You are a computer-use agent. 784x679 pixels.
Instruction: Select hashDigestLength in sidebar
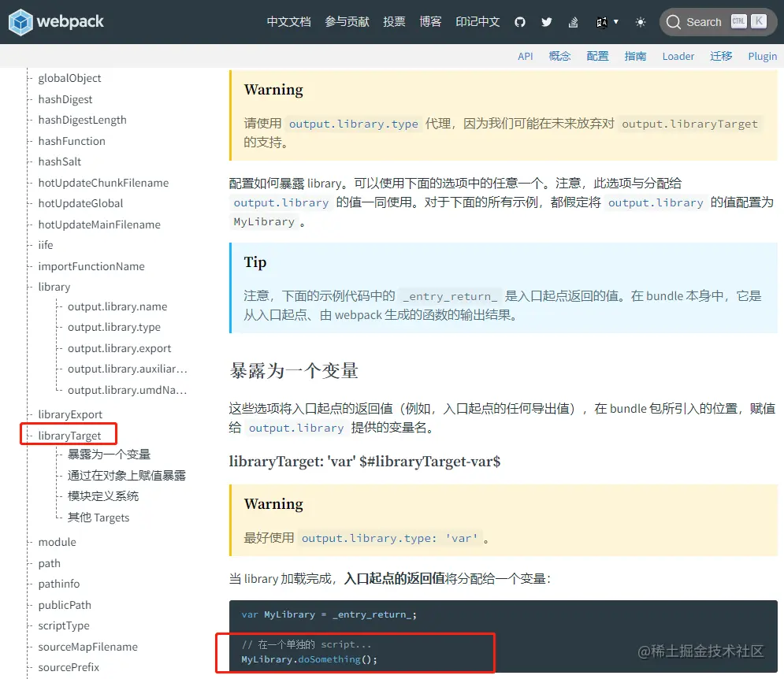[82, 120]
